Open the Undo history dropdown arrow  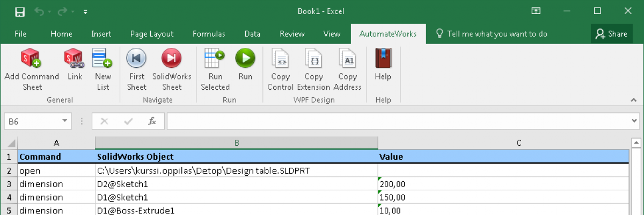(49, 11)
